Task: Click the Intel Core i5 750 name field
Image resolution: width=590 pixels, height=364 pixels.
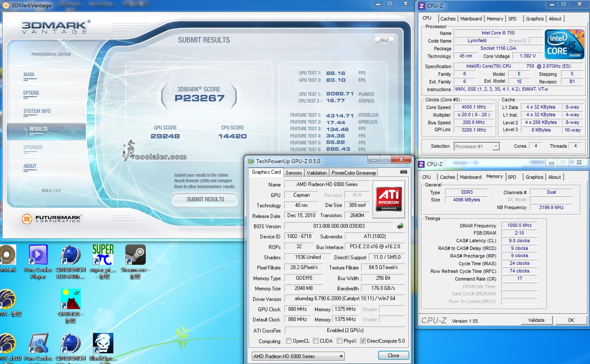Action: click(x=498, y=33)
